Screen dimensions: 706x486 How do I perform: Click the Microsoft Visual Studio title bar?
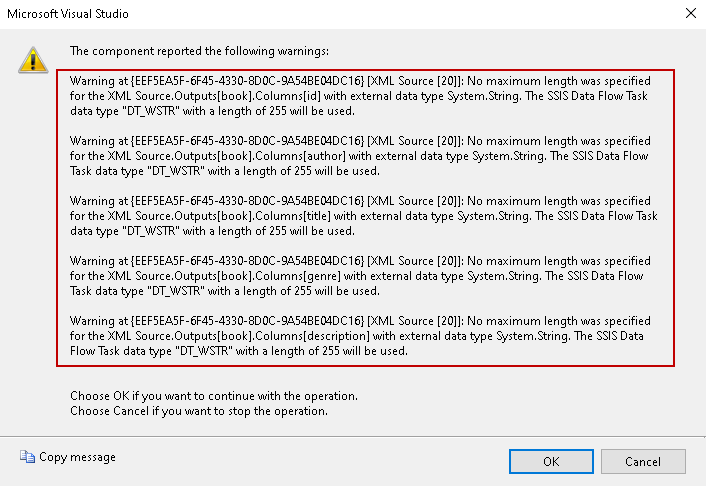coord(300,15)
